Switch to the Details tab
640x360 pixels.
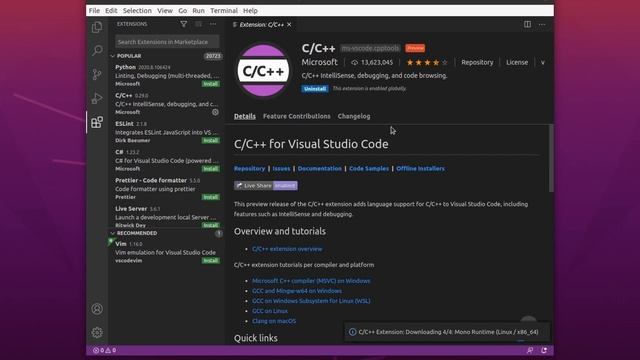245,116
